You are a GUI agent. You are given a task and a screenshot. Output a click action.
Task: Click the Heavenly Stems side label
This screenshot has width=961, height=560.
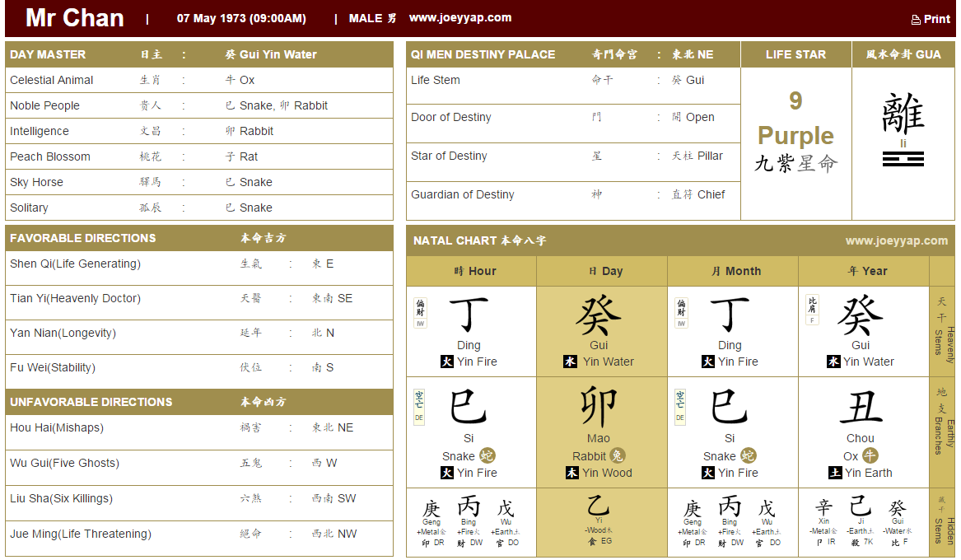tap(943, 331)
